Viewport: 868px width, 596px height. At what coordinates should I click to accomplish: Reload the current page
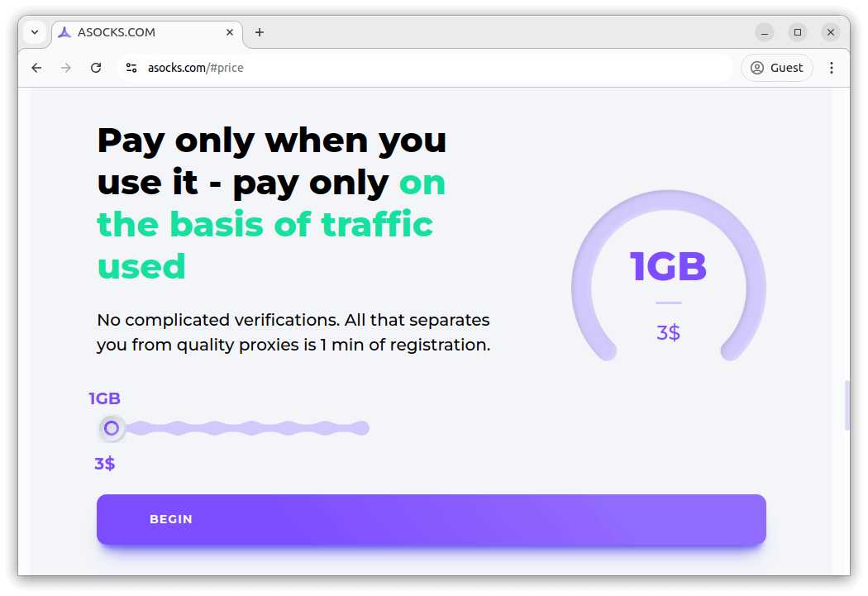pos(96,68)
